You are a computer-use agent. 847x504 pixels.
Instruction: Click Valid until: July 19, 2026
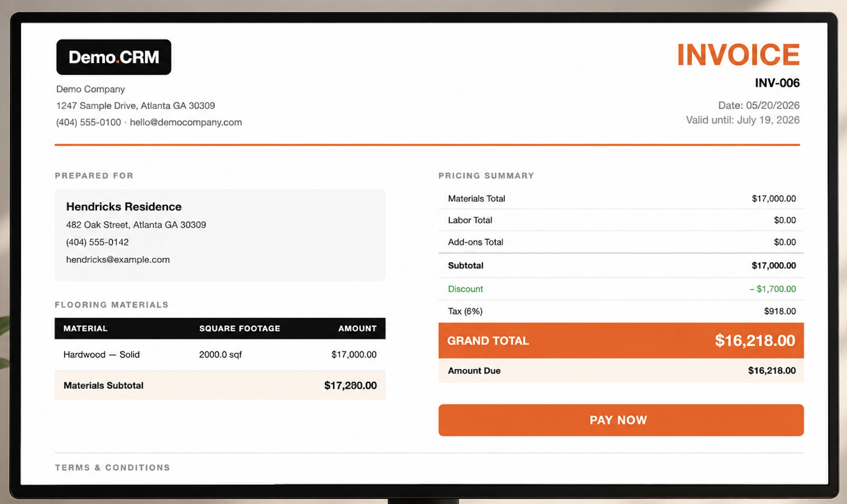743,120
